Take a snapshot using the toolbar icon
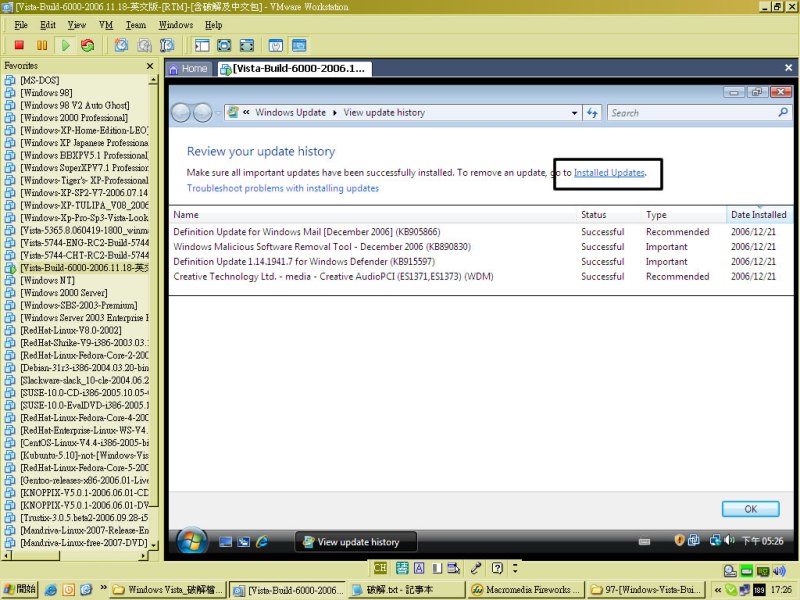Viewport: 800px width, 600px height. pyautogui.click(x=121, y=45)
